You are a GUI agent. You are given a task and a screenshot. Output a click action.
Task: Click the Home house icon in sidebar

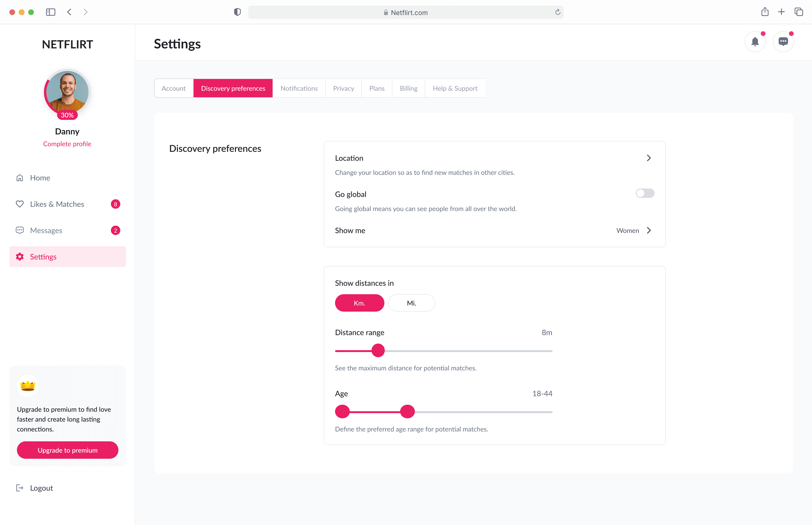[20, 178]
